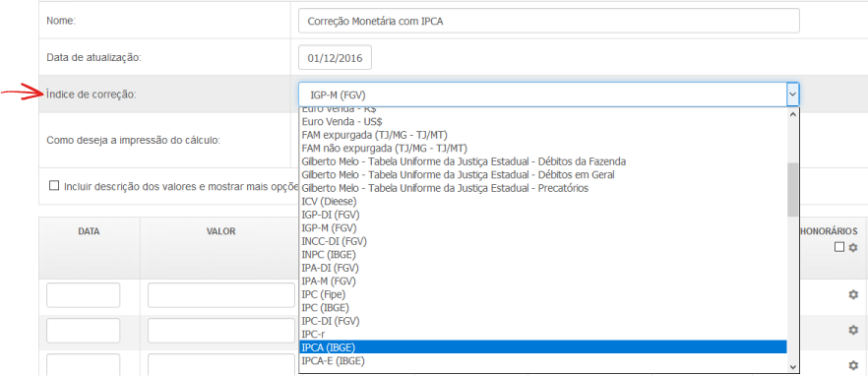The width and height of the screenshot is (868, 376).
Task: Pick IPA-DI (FGV) from list
Action: 542,268
